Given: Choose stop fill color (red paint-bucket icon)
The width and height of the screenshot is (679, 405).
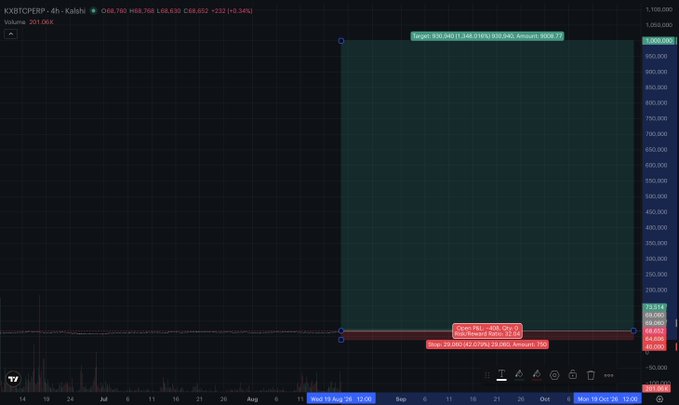Looking at the screenshot, I should (x=537, y=375).
